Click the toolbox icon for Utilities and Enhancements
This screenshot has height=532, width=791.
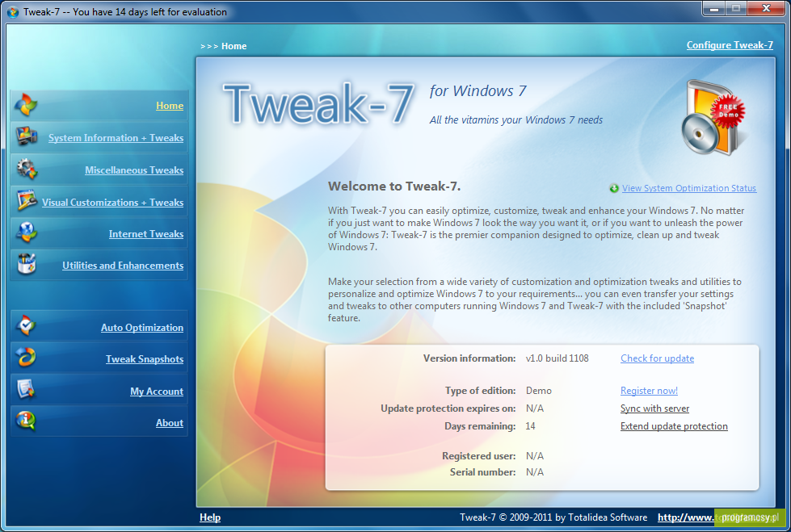pyautogui.click(x=26, y=264)
